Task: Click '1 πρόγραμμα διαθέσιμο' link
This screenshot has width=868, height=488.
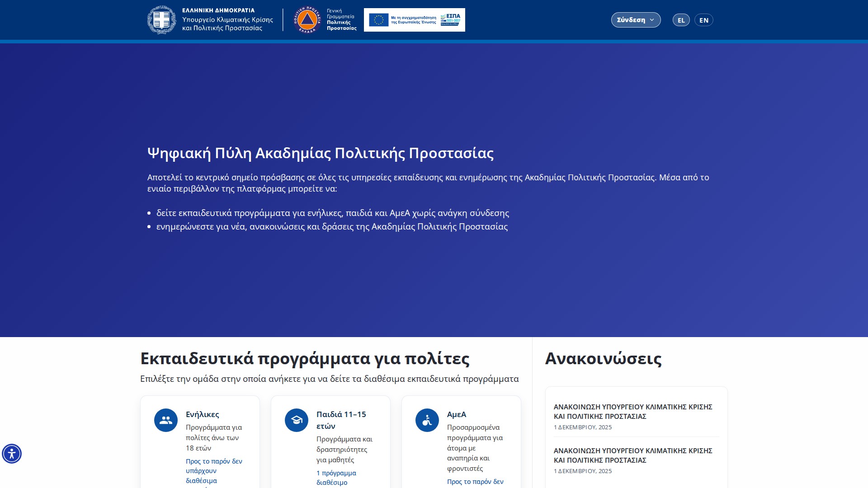Action: click(336, 478)
